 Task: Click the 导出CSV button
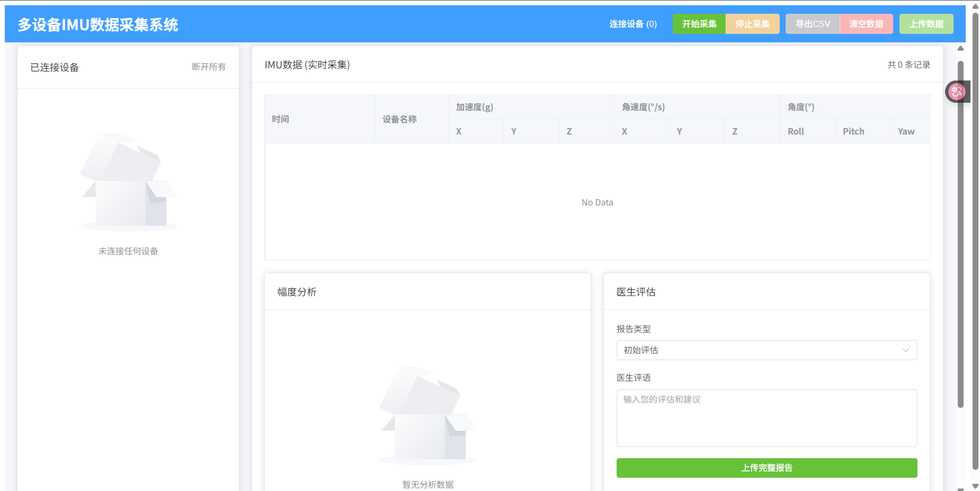(x=813, y=24)
